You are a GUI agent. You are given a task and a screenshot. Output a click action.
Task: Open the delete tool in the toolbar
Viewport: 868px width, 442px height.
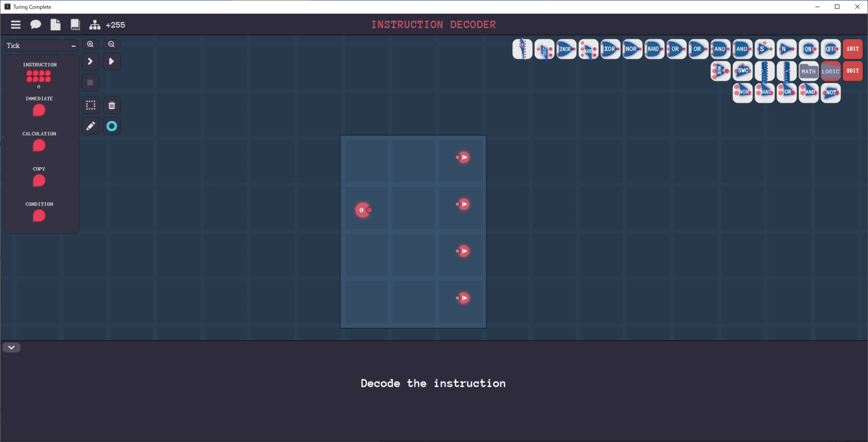tap(111, 105)
